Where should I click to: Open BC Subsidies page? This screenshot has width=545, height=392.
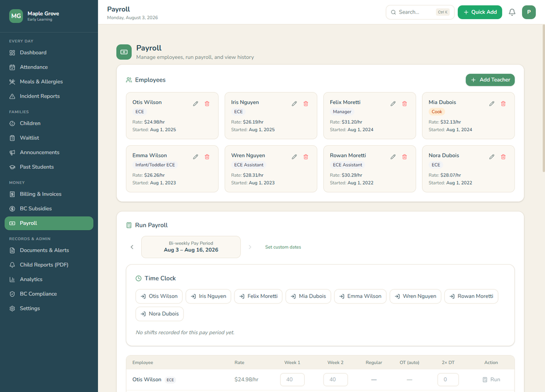[49, 209]
